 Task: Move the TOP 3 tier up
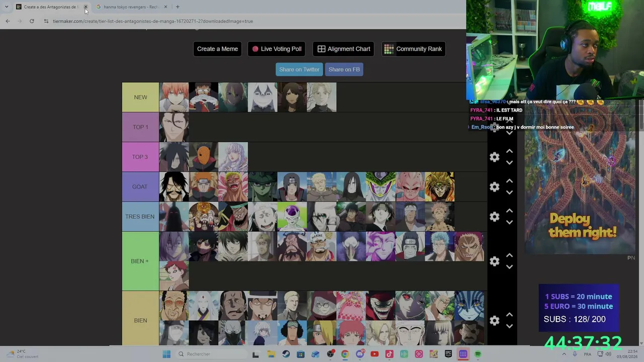tap(509, 151)
